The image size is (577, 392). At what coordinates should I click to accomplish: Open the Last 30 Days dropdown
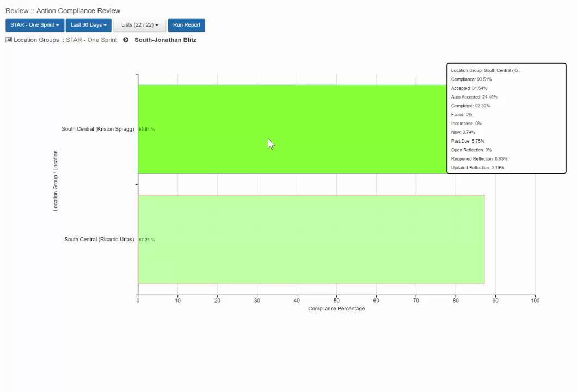coord(89,25)
